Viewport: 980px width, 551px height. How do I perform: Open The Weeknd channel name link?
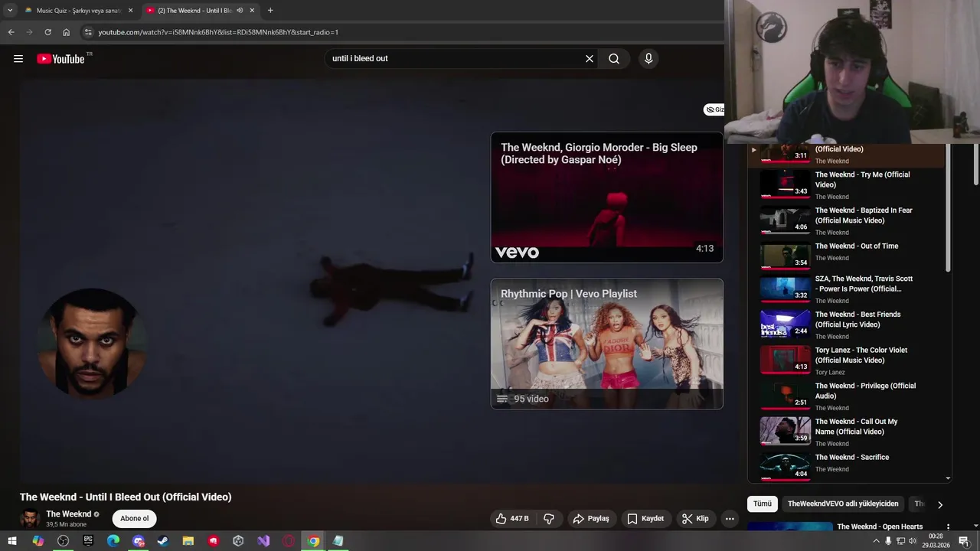pyautogui.click(x=68, y=514)
